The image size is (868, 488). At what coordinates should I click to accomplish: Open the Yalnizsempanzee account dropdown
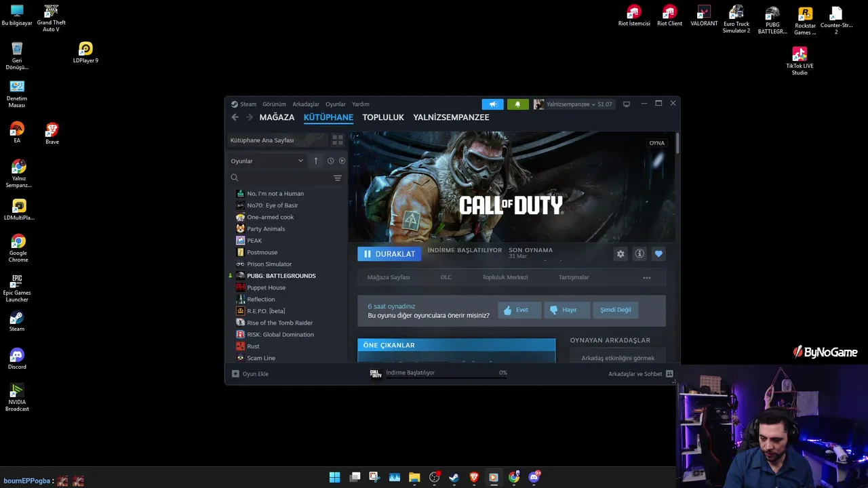(573, 104)
